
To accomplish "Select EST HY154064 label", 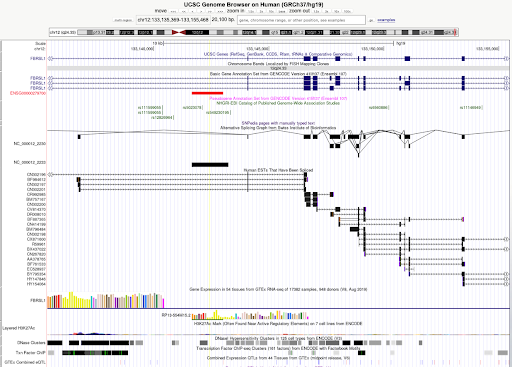I will (x=36, y=284).
